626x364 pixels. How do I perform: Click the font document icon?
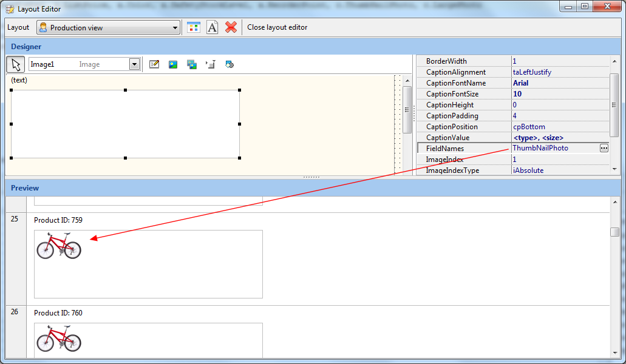(x=212, y=27)
